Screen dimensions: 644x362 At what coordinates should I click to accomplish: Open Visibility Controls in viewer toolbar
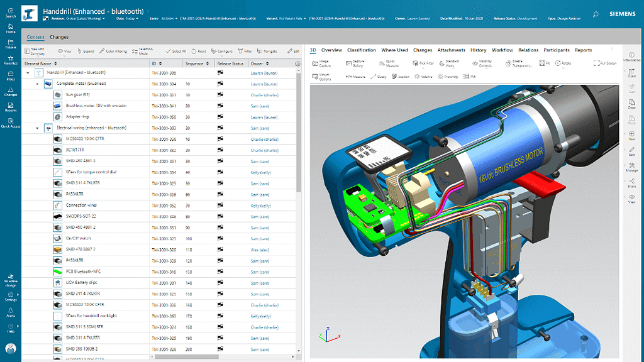(482, 63)
